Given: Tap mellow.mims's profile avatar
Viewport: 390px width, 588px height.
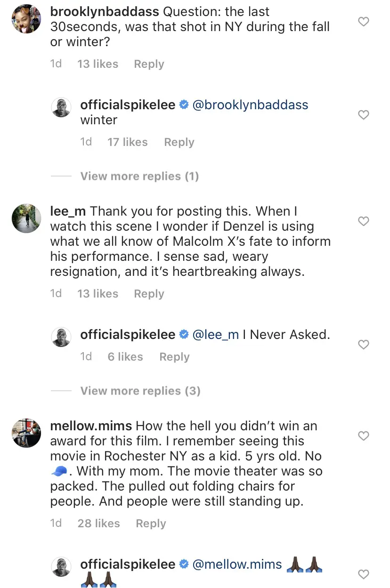Looking at the screenshot, I should [x=26, y=433].
